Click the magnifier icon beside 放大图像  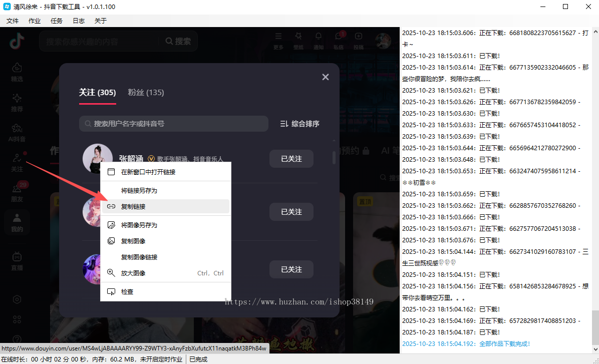coord(111,273)
